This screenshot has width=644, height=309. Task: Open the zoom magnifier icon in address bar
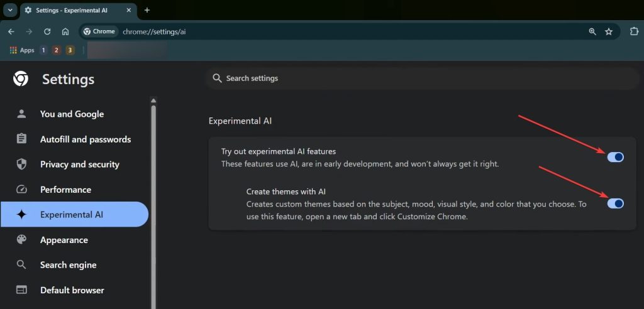click(x=592, y=31)
